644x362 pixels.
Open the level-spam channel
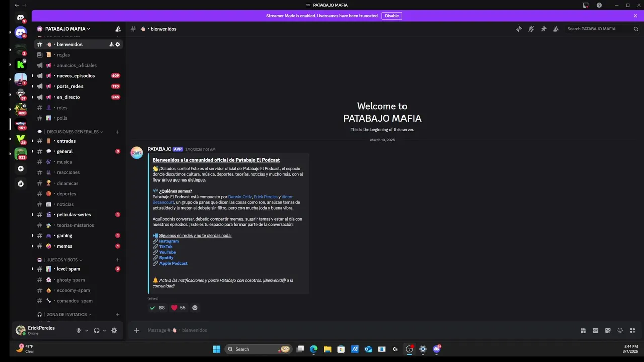pyautogui.click(x=78, y=269)
